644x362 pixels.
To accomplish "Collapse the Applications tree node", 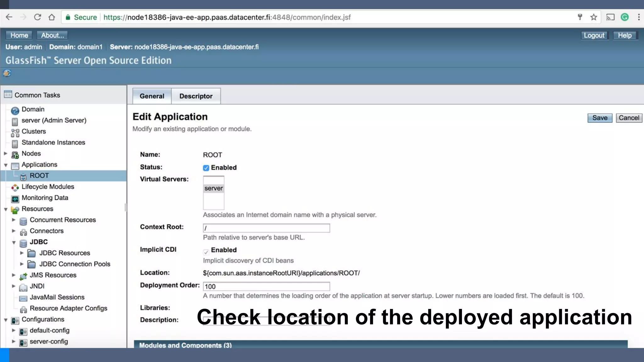I will [6, 165].
